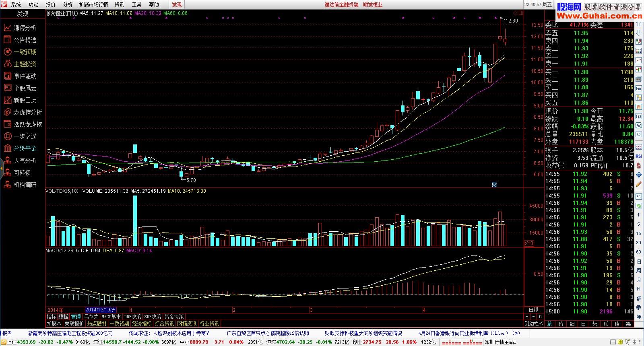Click the X10 volume scale label
The image size is (644, 346).
point(529,243)
